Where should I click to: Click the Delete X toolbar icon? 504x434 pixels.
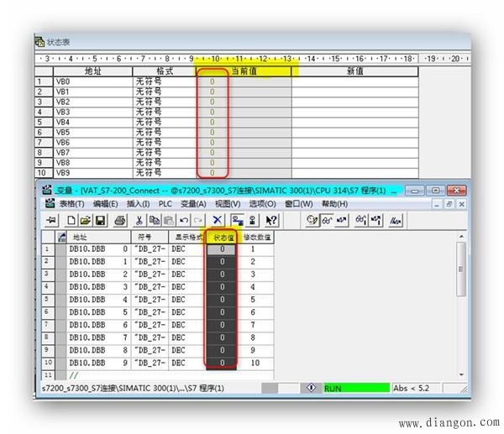(218, 220)
